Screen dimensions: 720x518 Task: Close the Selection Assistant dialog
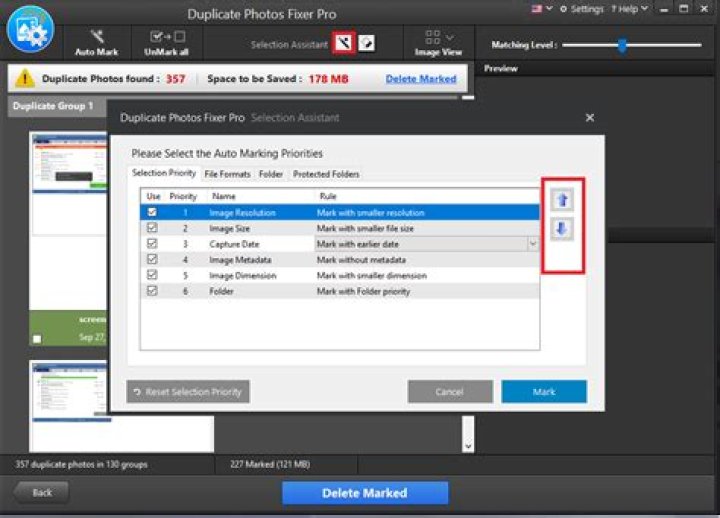[x=590, y=118]
